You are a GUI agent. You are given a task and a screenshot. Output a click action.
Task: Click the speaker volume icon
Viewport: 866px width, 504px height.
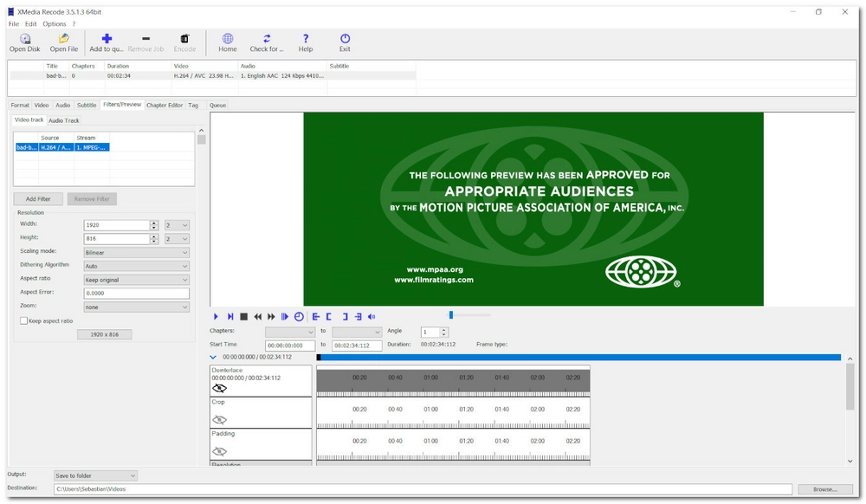tap(372, 316)
